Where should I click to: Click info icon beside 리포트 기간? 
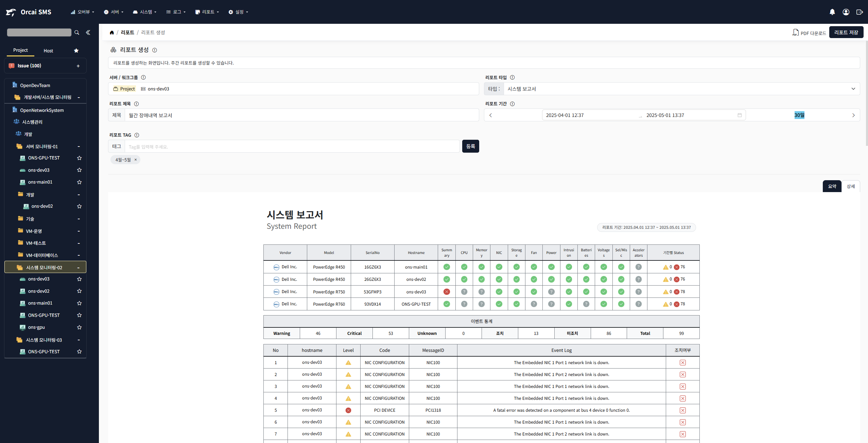tap(513, 104)
